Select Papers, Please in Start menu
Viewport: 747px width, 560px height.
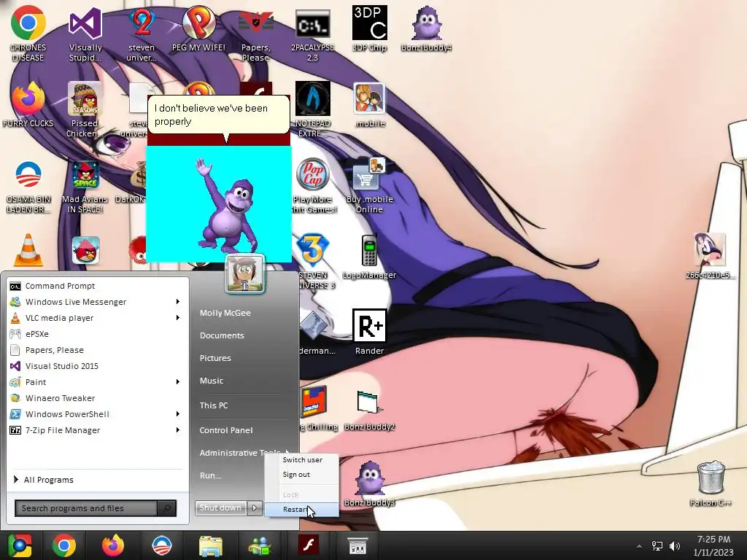pyautogui.click(x=98, y=350)
